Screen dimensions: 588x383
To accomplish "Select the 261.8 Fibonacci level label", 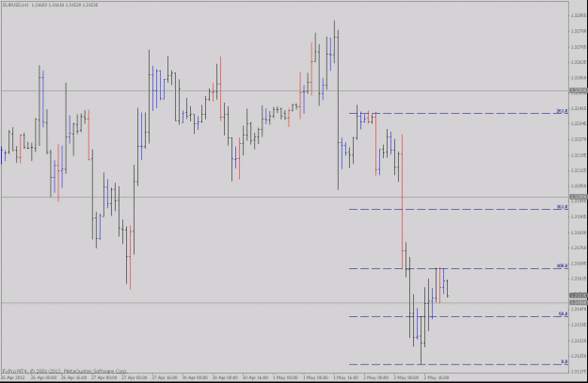I will 562,111.
